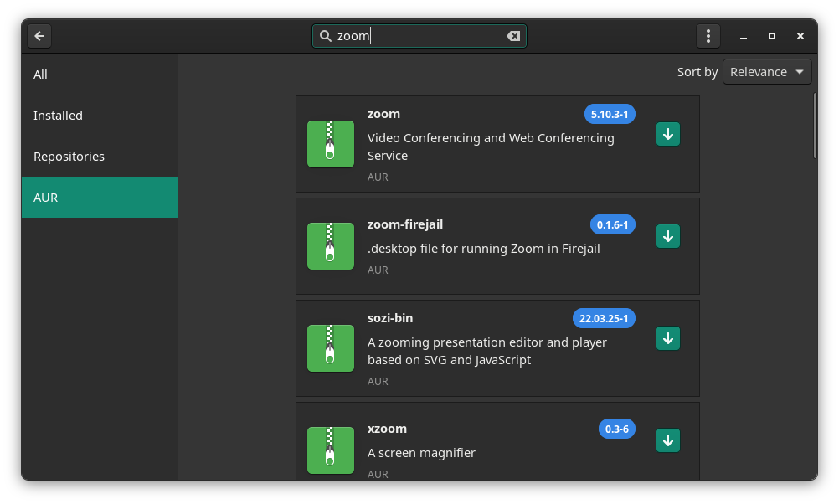Click the download icon next to xzoom
Screen dimensions: 839x504
click(x=667, y=440)
